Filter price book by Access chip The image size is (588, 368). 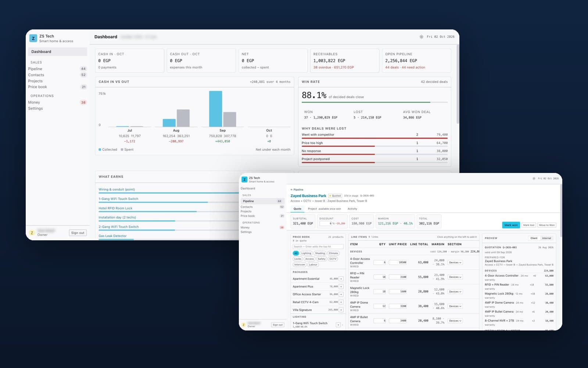pyautogui.click(x=310, y=259)
